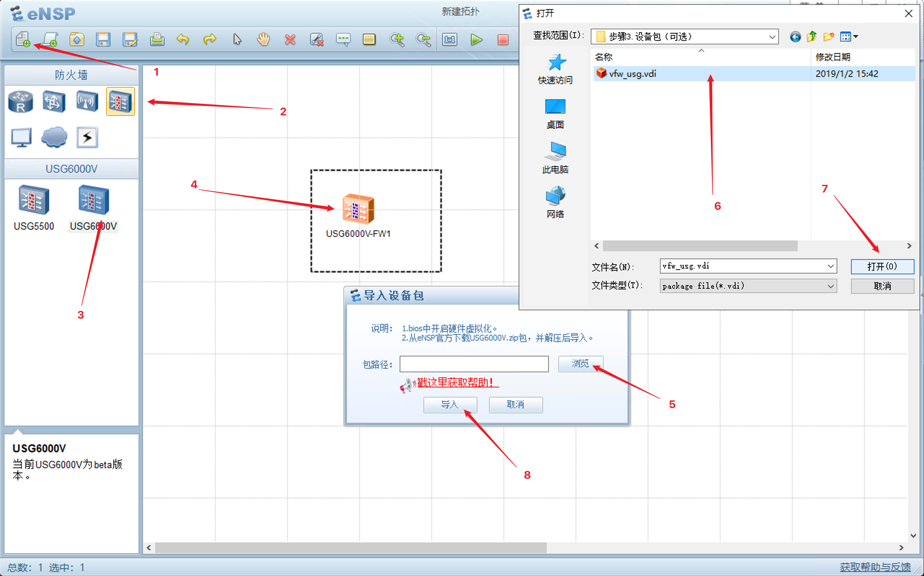924x576 pixels.
Task: Select the PC end device category icon
Action: (21, 138)
